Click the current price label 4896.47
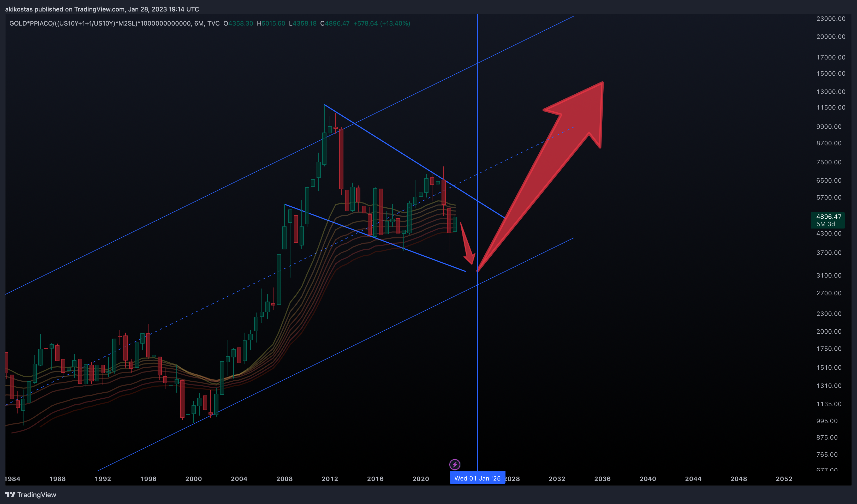Screen dimensions: 857x504 (x=829, y=217)
